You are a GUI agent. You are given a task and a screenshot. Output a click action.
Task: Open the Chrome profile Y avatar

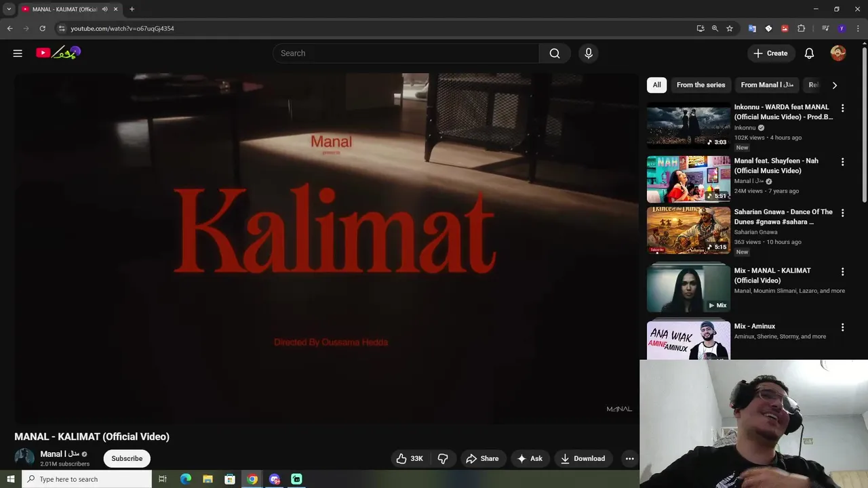point(842,28)
